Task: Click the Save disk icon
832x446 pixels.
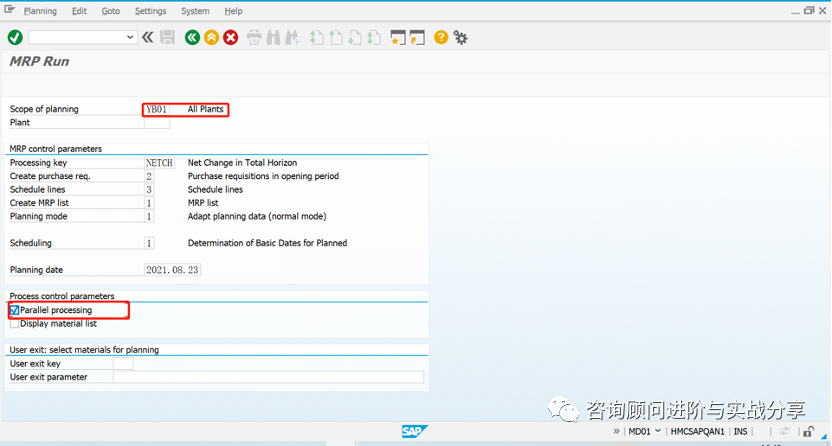Action: (x=168, y=37)
